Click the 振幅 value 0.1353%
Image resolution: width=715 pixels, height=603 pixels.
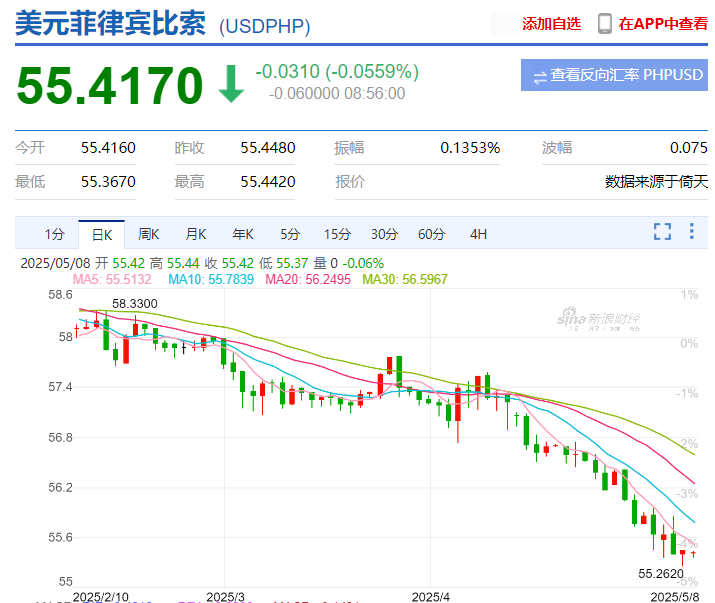pyautogui.click(x=470, y=148)
